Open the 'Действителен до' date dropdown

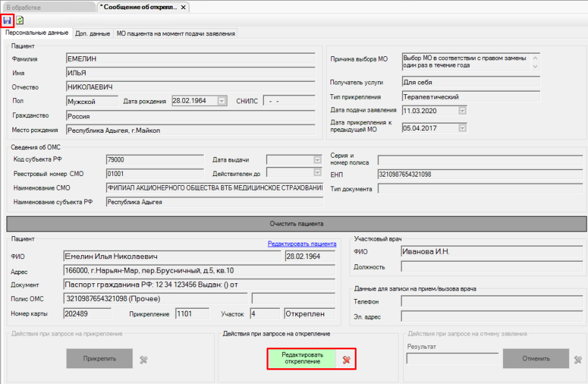pos(318,173)
